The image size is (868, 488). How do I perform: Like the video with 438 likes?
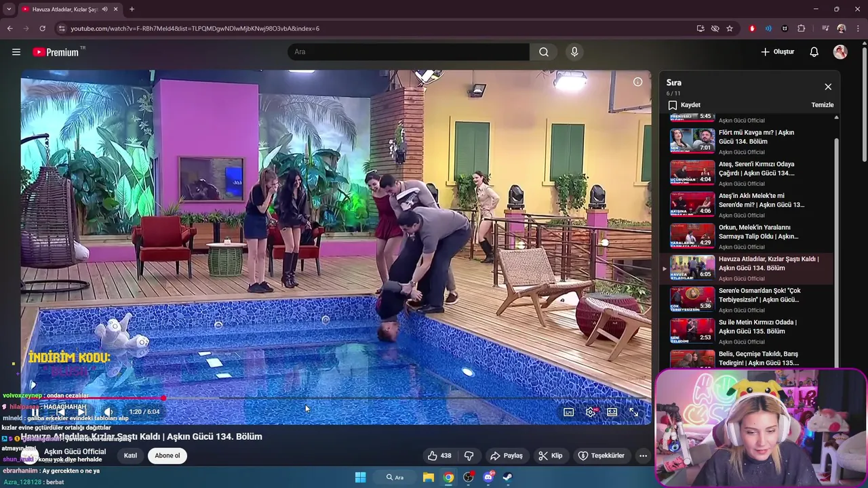pos(439,455)
